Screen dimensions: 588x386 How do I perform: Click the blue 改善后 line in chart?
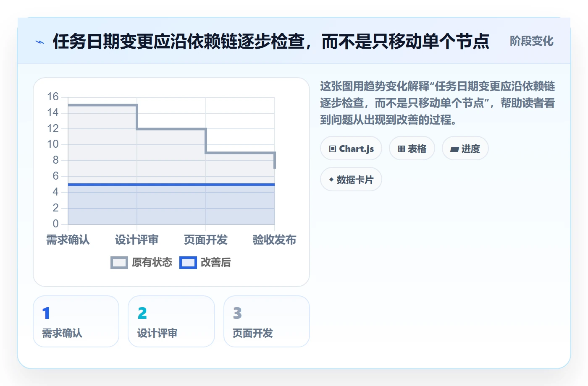[x=171, y=185]
